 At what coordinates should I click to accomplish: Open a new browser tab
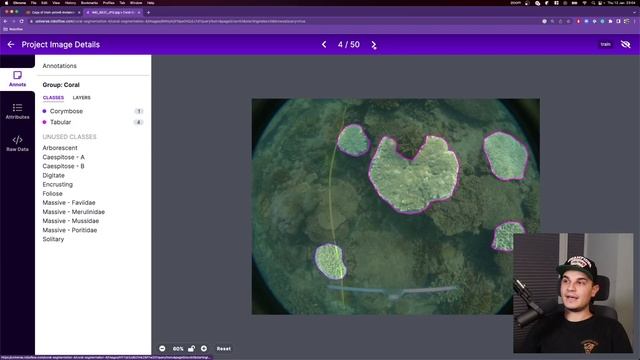click(x=148, y=13)
